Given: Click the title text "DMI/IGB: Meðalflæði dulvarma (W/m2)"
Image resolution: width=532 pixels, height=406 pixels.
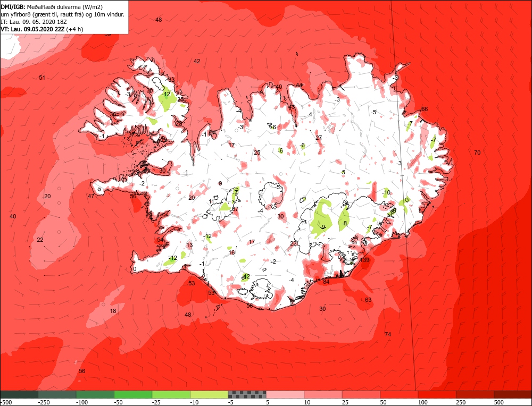Looking at the screenshot, I should (x=52, y=7).
